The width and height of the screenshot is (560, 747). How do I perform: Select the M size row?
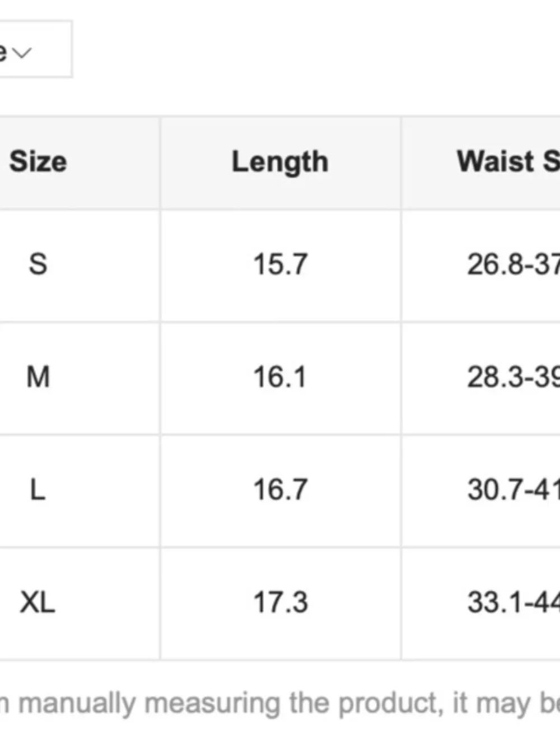38,377
